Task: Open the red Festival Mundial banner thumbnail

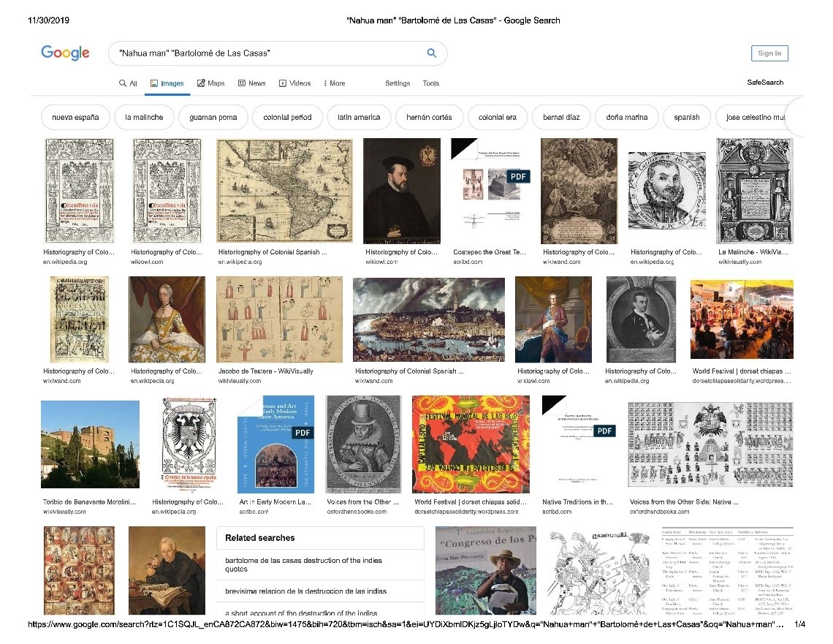Action: coord(471,444)
